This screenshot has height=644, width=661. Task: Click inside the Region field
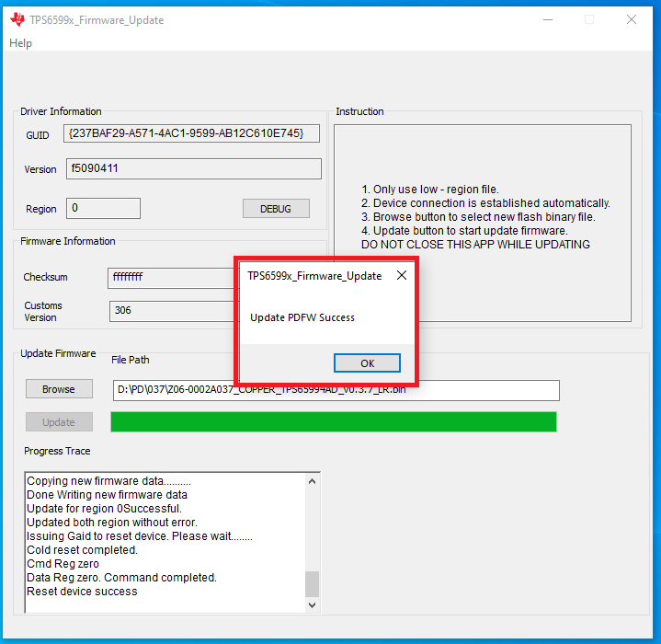pos(102,209)
